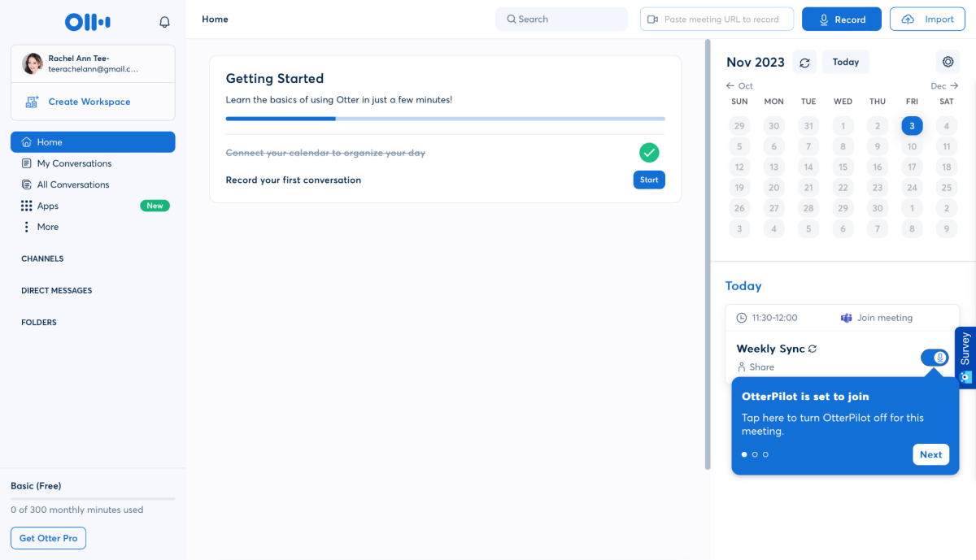Toggle OtterPilot for Weekly Sync
The width and height of the screenshot is (976, 560).
pos(935,358)
